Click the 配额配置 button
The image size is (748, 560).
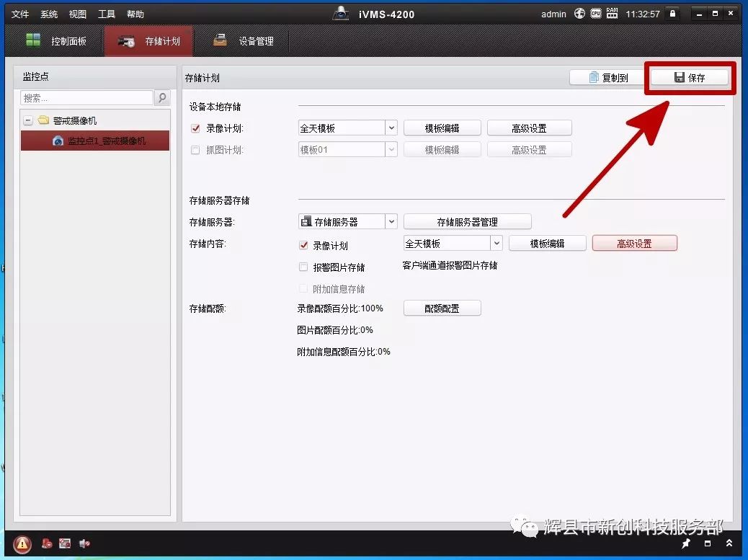[442, 308]
